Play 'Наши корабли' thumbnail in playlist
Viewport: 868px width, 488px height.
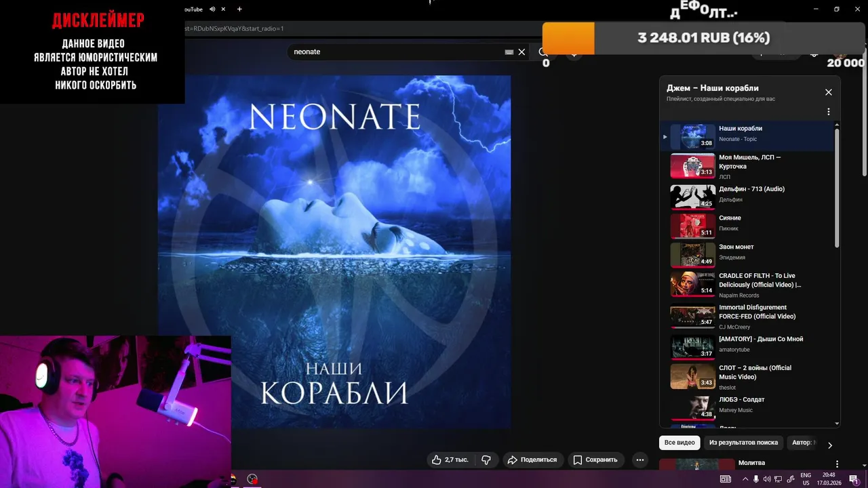(x=692, y=136)
